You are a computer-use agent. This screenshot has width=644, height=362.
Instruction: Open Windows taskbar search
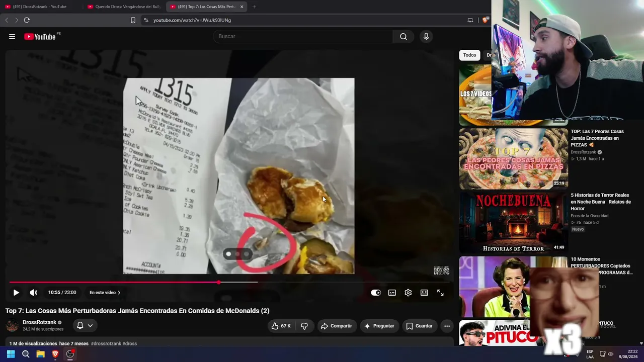26,354
